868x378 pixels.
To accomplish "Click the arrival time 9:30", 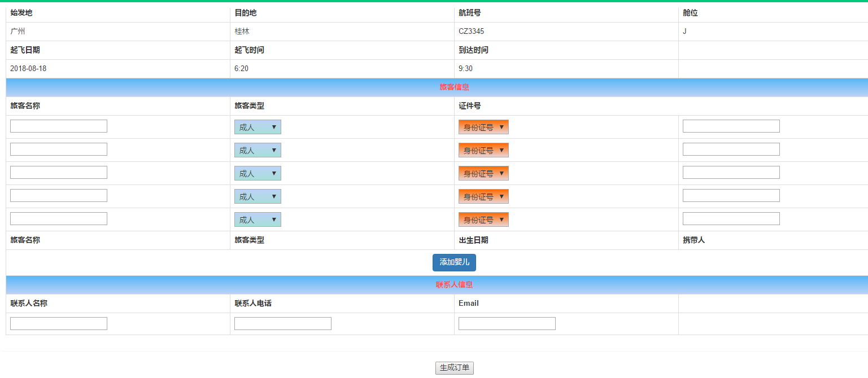I will click(465, 68).
